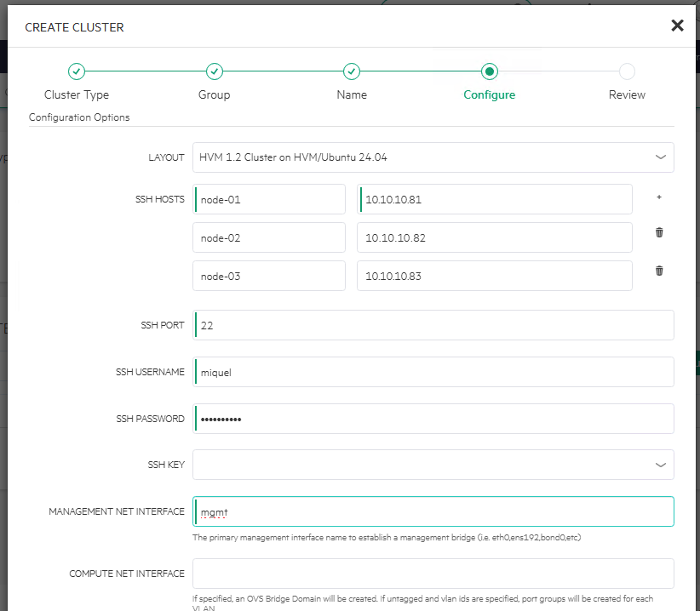Focus the SSH PORT field
This screenshot has height=611, width=700.
pos(432,324)
